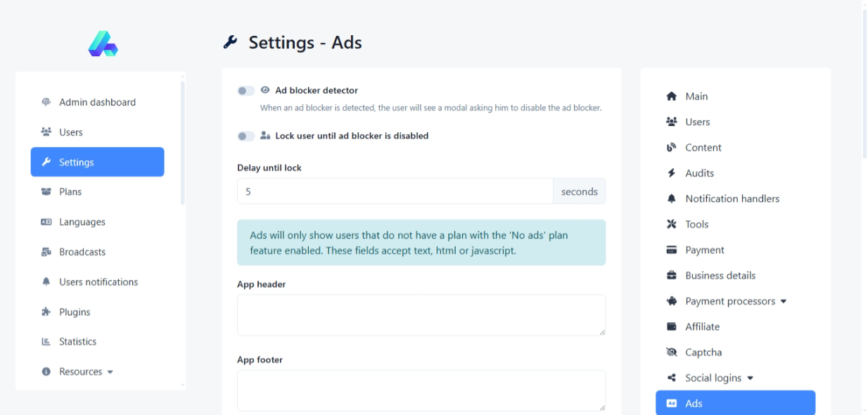Click the Admin dashboard fingerprint icon
This screenshot has height=415, width=868.
point(46,102)
